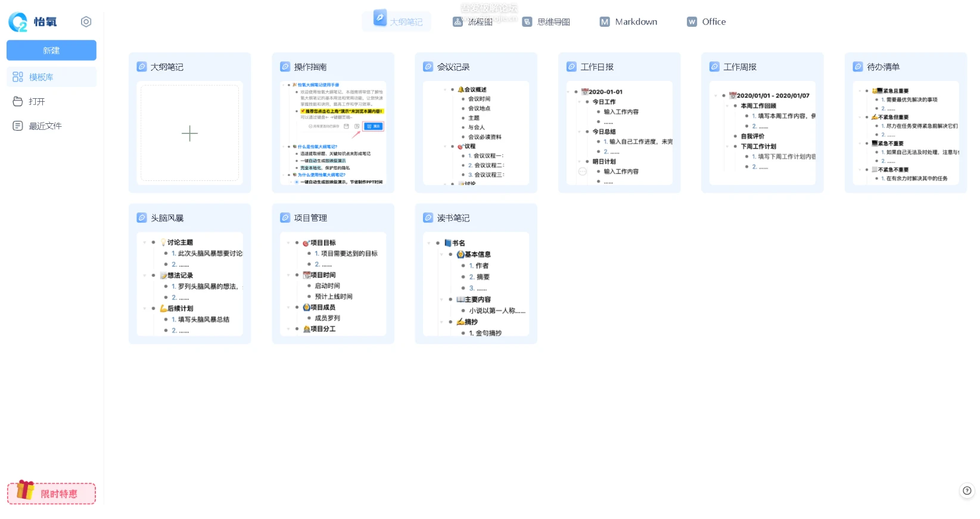Open the 操作指南 template thumbnail
The width and height of the screenshot is (980, 519).
[x=333, y=133]
